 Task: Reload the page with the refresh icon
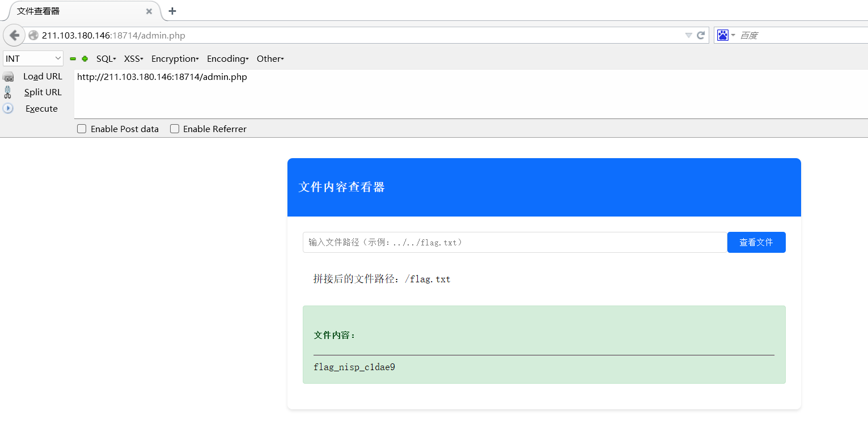701,35
